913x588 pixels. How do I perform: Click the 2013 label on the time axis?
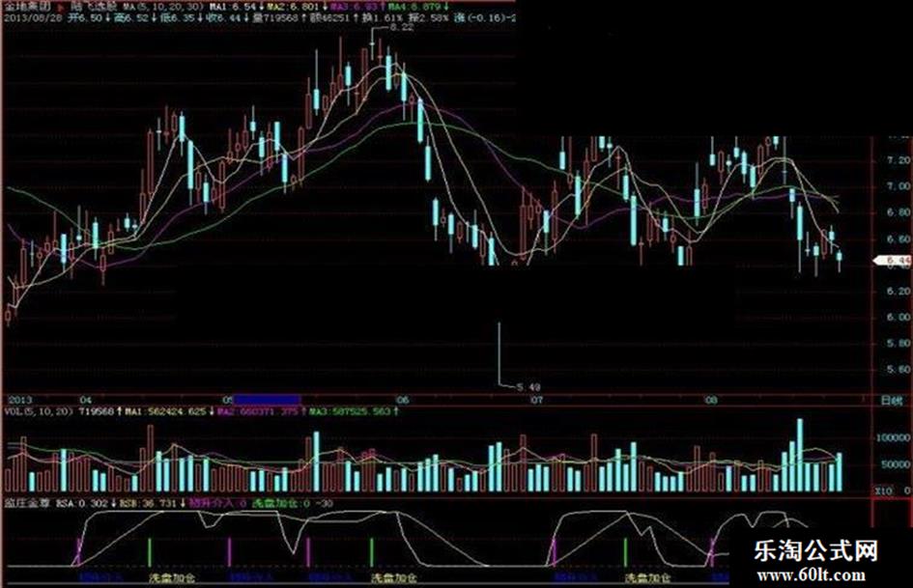point(18,400)
